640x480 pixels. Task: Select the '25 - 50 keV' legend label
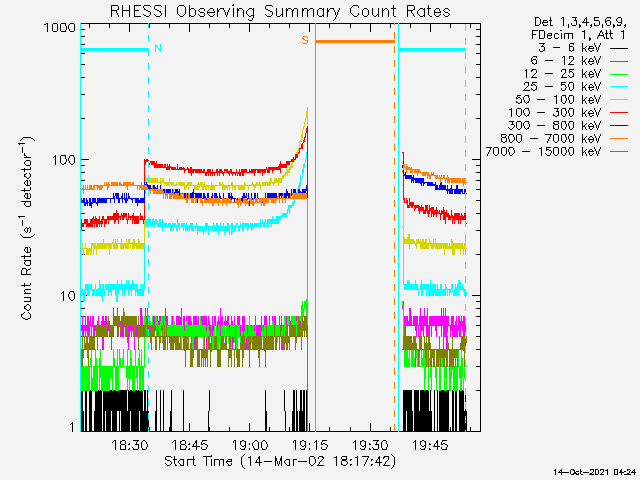click(562, 87)
